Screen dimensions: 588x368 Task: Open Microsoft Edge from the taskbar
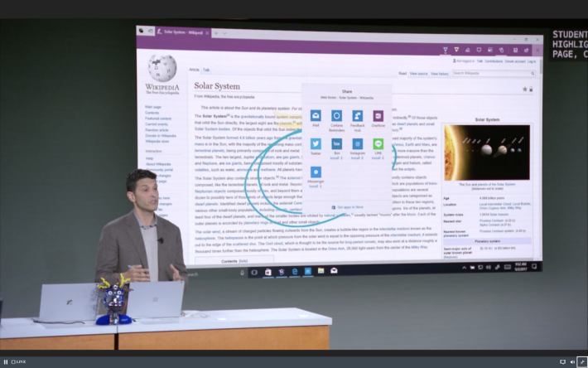(295, 272)
